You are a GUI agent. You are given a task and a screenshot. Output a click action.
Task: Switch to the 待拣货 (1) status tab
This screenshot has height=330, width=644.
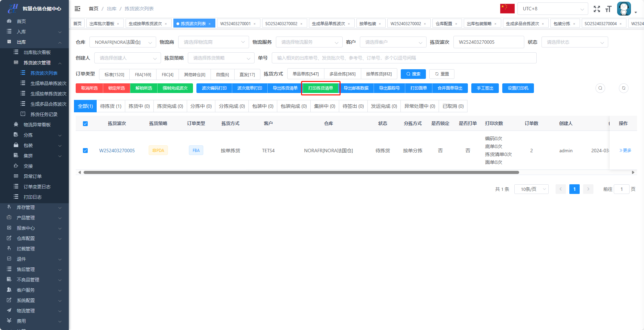(x=110, y=106)
